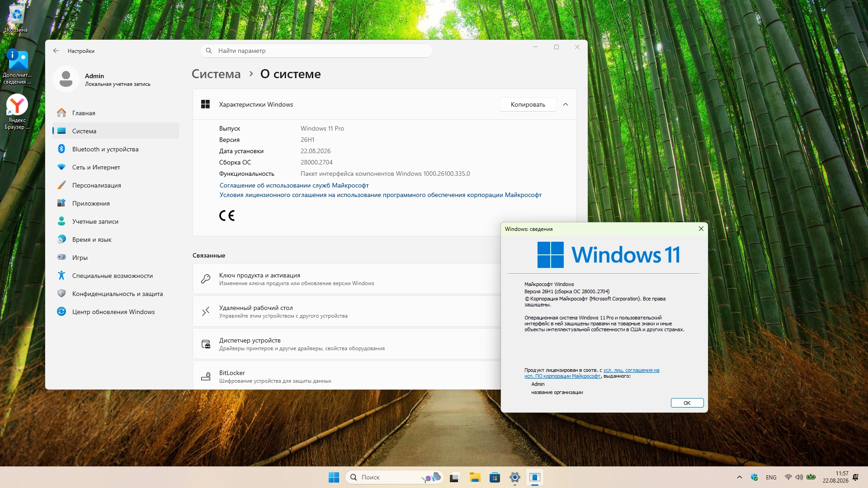Image resolution: width=868 pixels, height=488 pixels.
Task: Collapse the Характеристики Windows section chevron
Action: [566, 104]
